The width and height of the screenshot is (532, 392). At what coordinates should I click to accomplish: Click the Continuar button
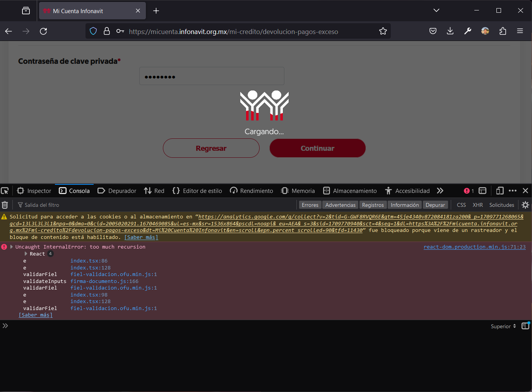coord(317,148)
